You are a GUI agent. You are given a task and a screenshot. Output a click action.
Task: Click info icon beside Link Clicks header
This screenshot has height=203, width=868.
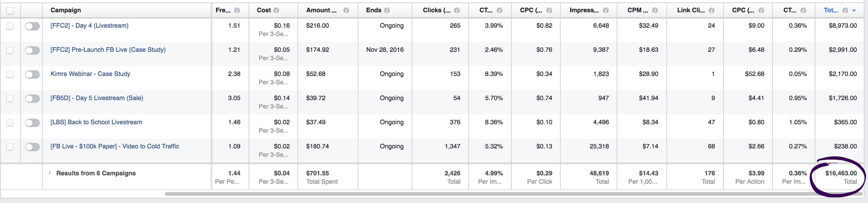point(711,11)
